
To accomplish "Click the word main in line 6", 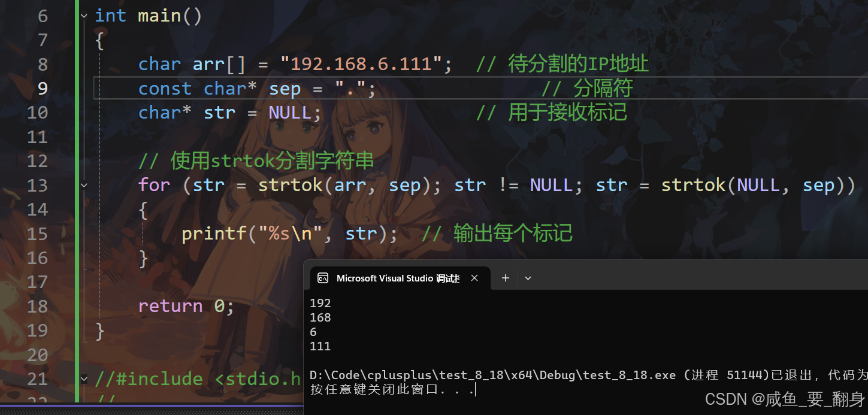I will coord(159,16).
